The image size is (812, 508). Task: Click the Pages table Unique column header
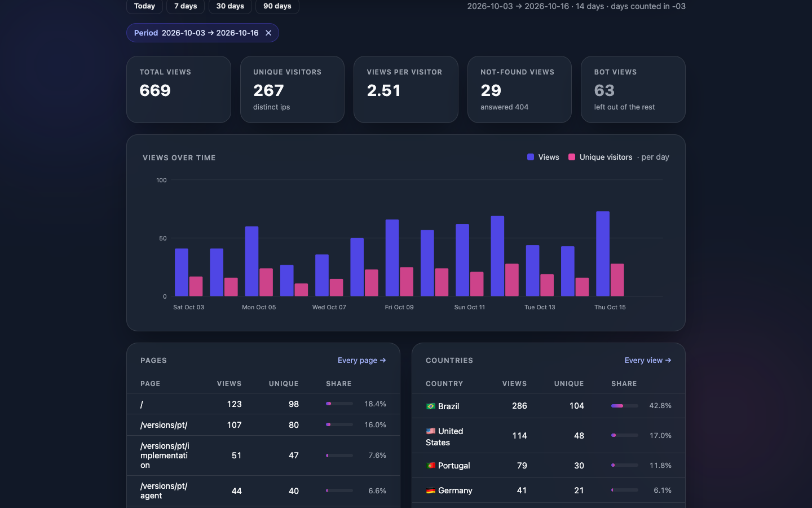(x=284, y=384)
